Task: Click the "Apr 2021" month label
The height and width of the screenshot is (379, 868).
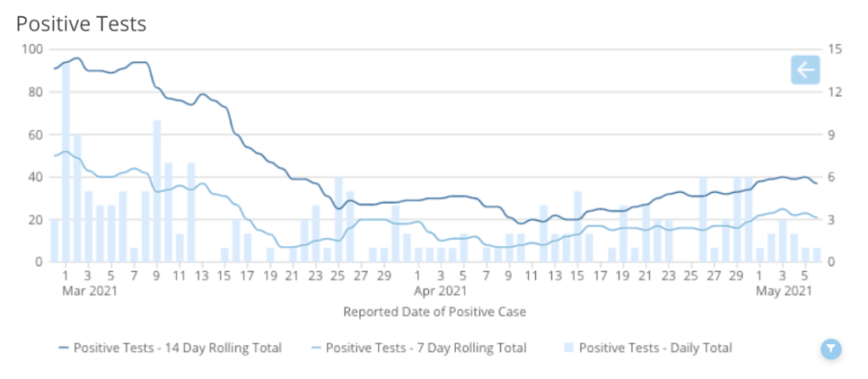Action: (433, 291)
